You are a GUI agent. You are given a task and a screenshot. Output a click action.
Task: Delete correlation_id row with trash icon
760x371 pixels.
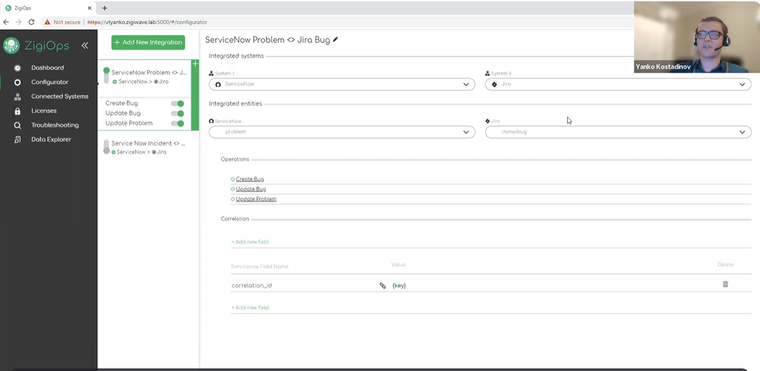pos(725,284)
